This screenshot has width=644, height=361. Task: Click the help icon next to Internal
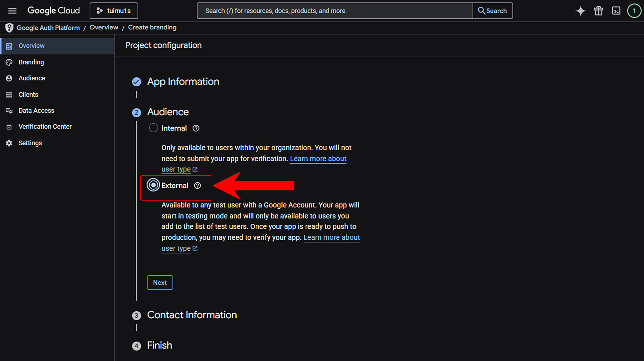(196, 128)
